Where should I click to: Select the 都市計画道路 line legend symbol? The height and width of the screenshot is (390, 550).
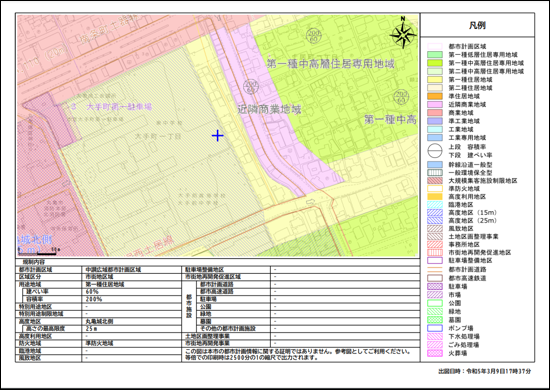435,270
